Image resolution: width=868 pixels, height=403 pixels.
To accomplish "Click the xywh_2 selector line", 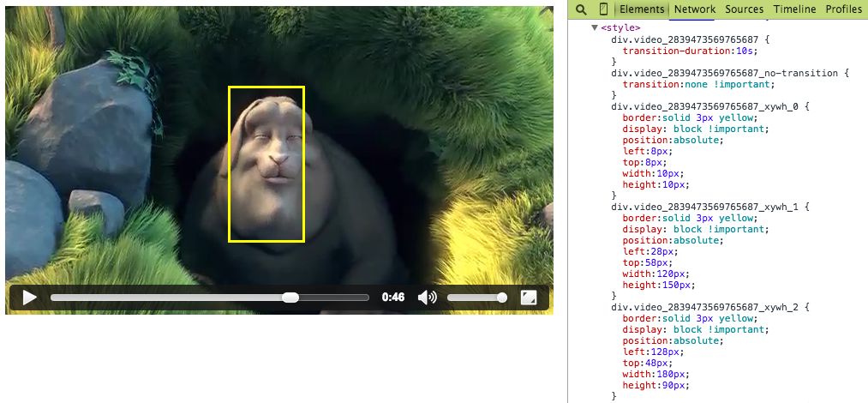I will 710,307.
